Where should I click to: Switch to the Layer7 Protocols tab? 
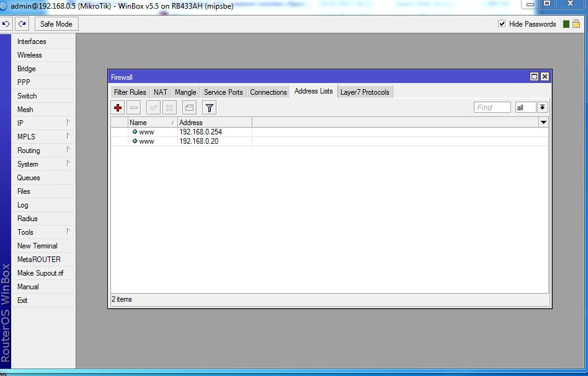pyautogui.click(x=365, y=92)
